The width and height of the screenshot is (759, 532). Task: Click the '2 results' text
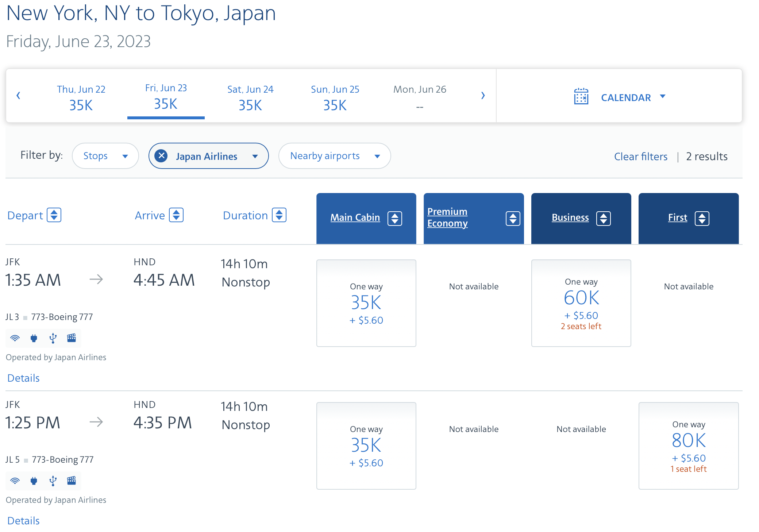click(x=707, y=157)
